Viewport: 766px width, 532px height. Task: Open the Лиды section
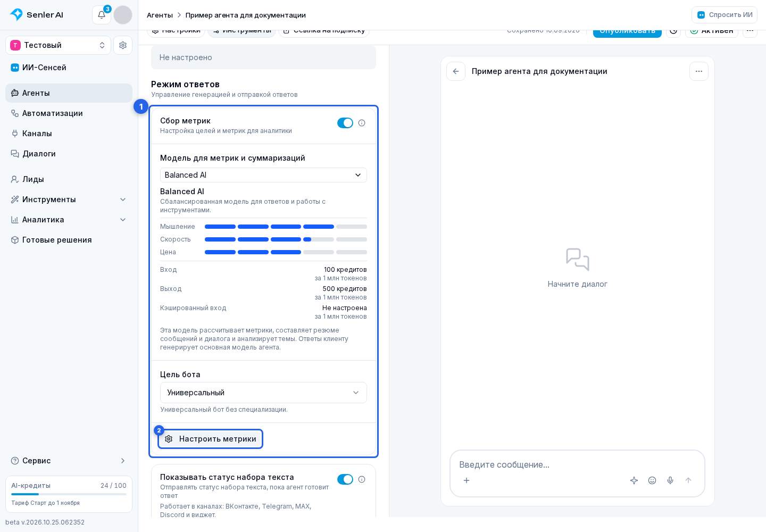(69, 179)
